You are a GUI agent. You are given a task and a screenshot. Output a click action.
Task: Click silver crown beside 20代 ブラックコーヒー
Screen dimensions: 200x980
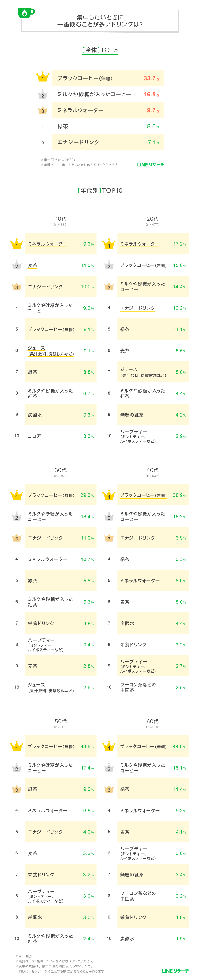[109, 265]
